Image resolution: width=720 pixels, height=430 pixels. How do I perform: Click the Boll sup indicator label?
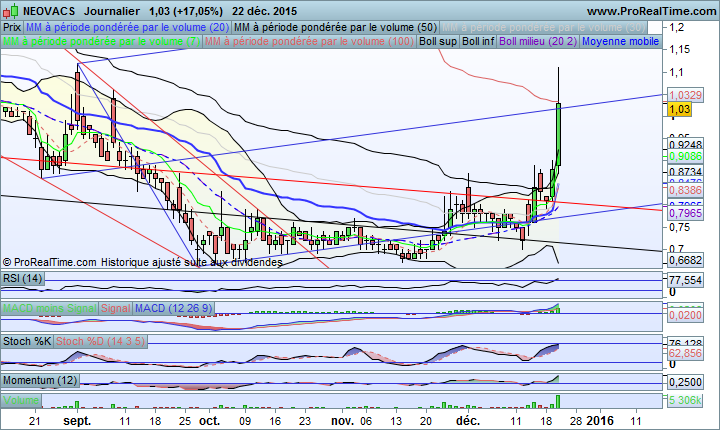coord(438,42)
